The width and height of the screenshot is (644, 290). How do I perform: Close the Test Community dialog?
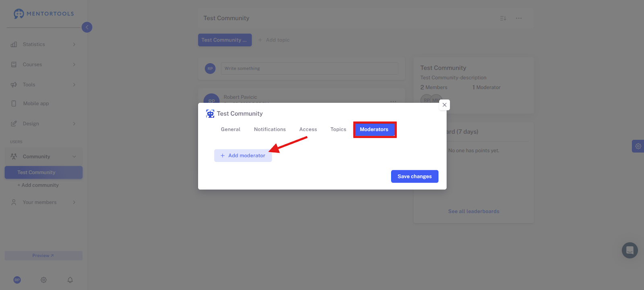[444, 105]
